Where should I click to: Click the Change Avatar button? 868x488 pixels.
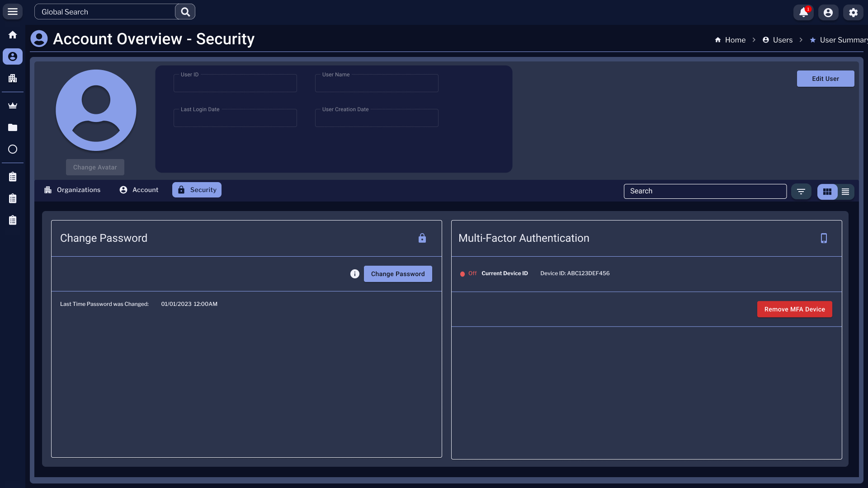click(95, 167)
